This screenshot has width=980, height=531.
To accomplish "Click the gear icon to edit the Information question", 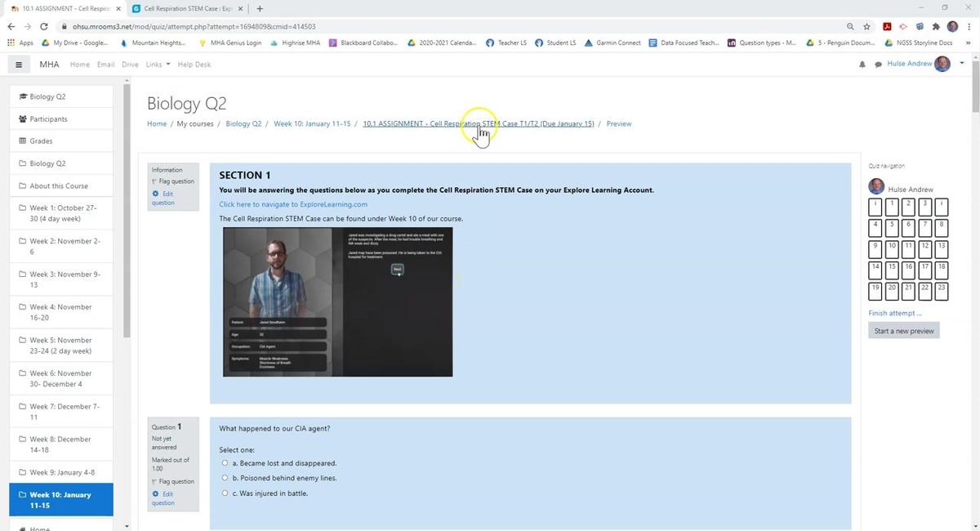I will (x=156, y=194).
